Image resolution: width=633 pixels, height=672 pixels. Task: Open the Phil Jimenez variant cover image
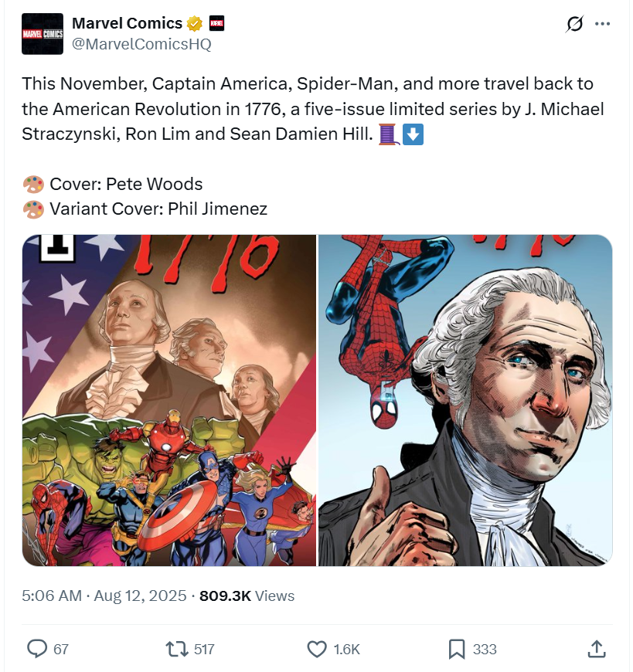(x=465, y=400)
